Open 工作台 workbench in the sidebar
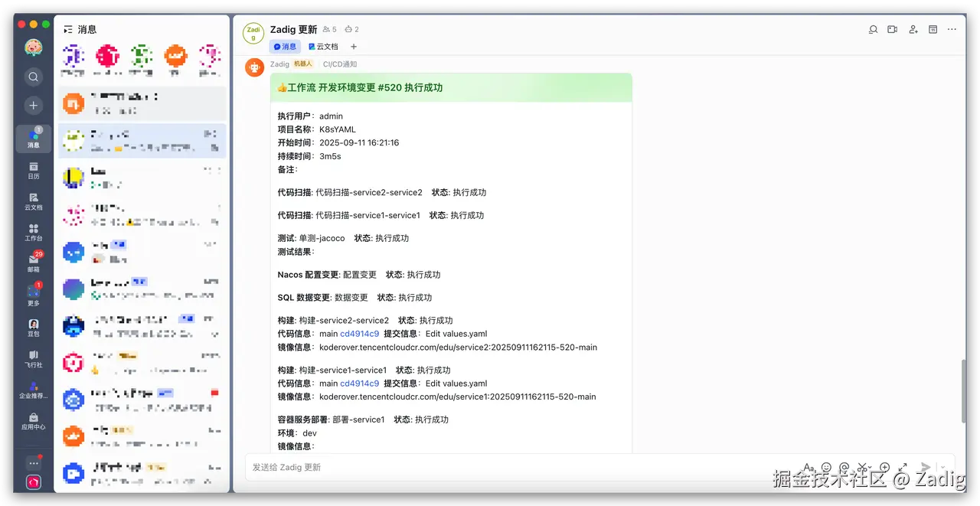Screen dimensions: 980x506 point(33,233)
